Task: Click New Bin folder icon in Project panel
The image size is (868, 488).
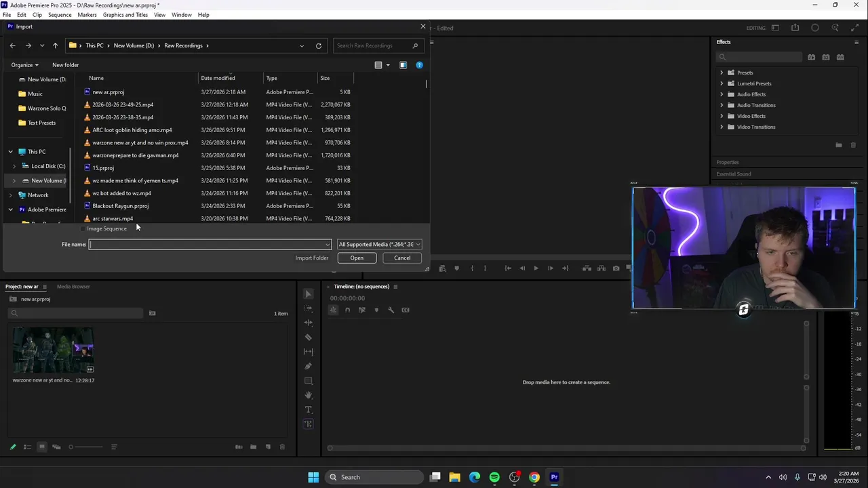Action: [253, 447]
